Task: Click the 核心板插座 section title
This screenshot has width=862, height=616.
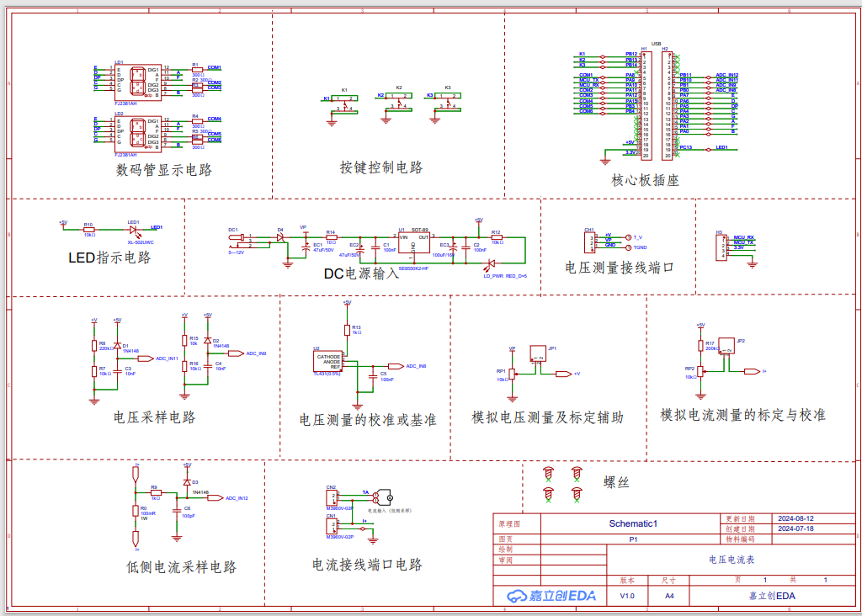Action: coord(646,180)
